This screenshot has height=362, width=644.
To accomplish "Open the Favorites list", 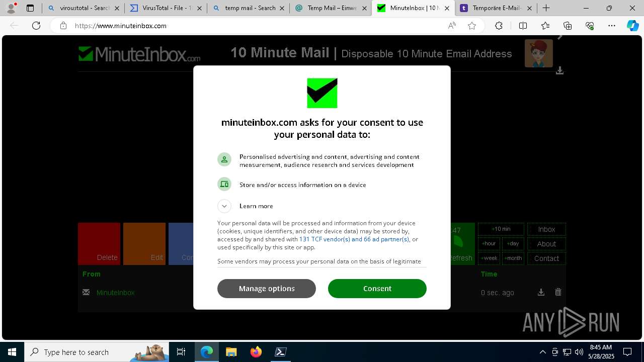I will tap(545, 26).
